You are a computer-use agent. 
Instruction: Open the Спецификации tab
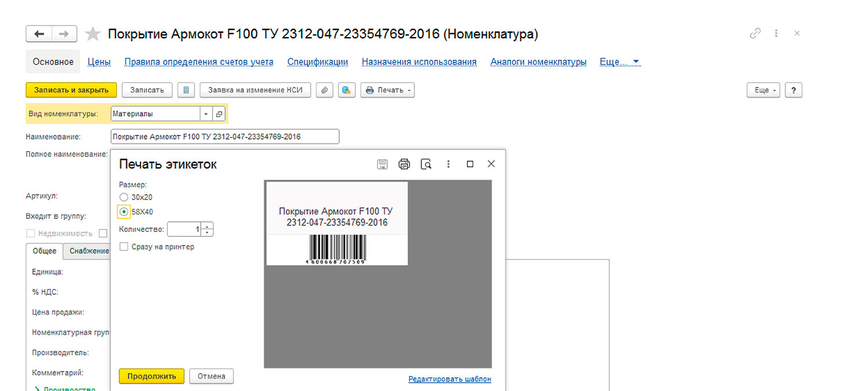point(318,61)
